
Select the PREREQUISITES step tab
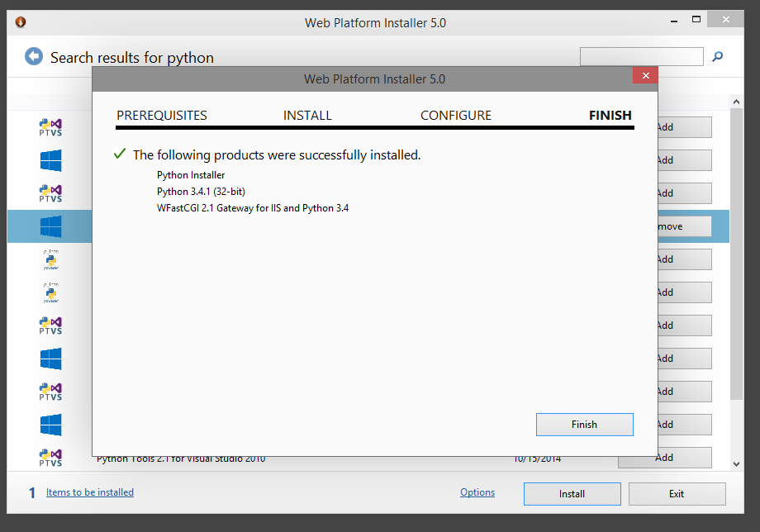[162, 116]
